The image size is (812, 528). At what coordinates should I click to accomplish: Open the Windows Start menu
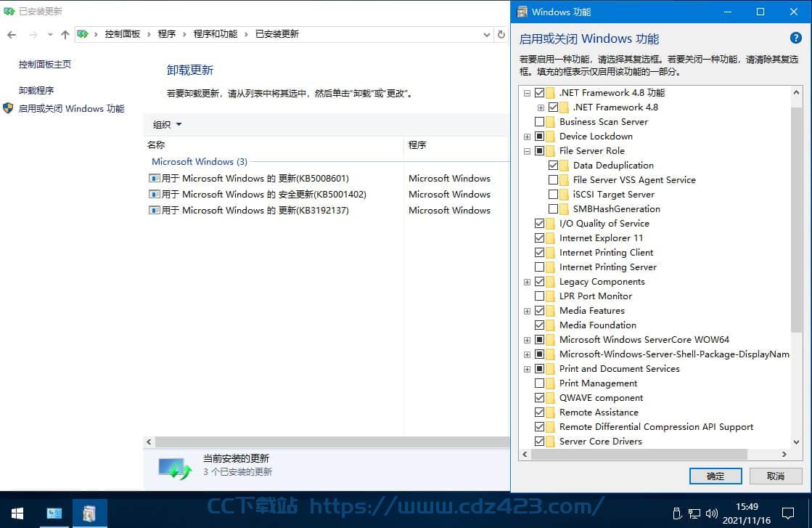coord(17,513)
